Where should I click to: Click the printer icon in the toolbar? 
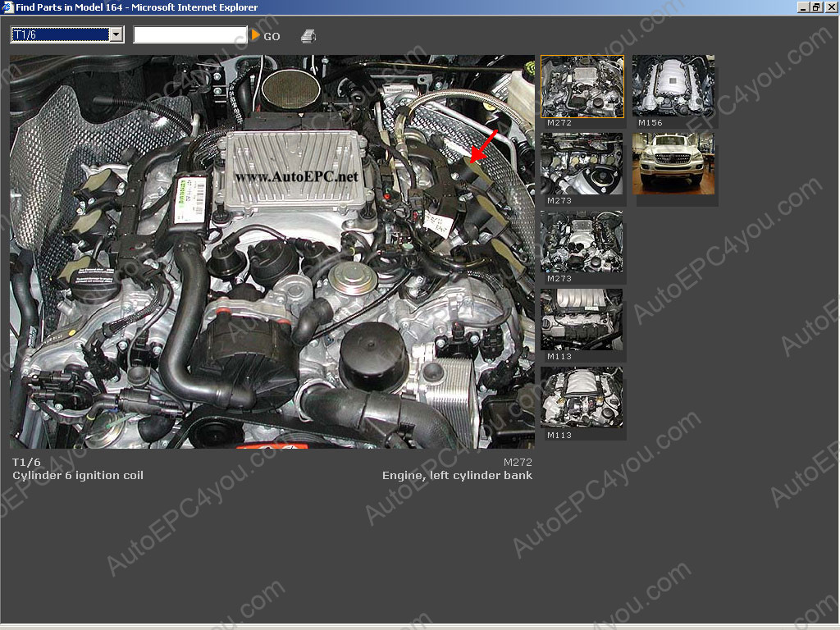[x=308, y=36]
